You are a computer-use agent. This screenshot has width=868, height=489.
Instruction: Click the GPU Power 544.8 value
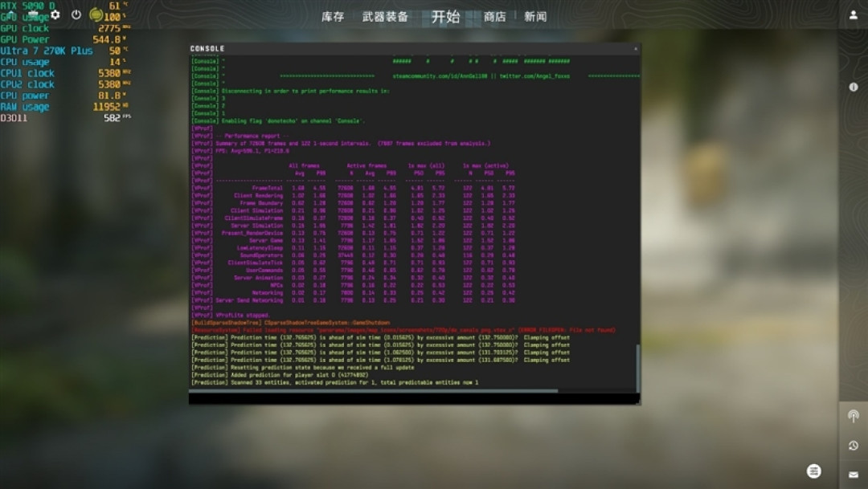(x=107, y=40)
